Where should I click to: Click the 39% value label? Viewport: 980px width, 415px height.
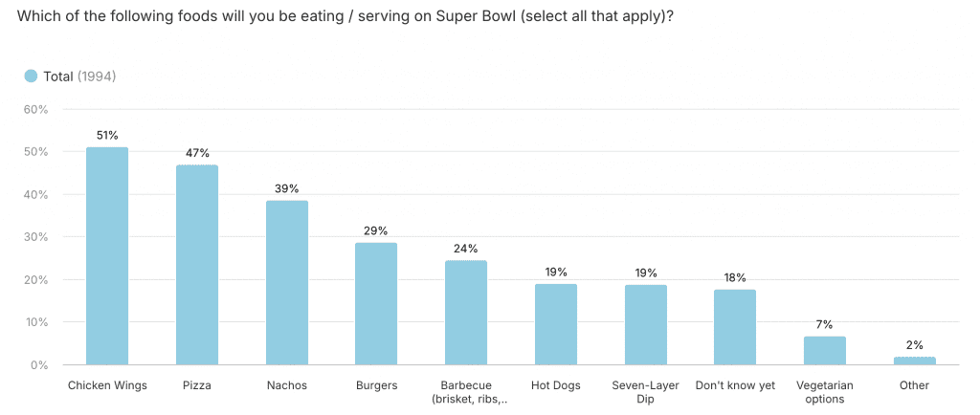click(286, 188)
